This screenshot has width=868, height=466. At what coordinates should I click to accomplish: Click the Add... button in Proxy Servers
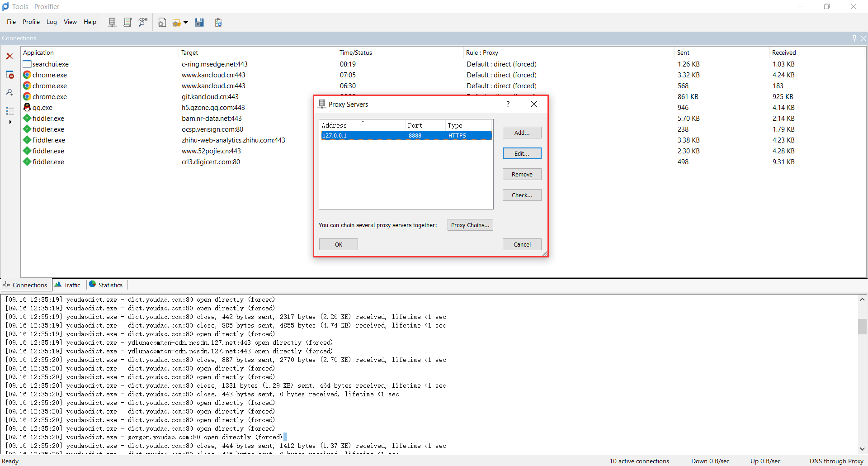click(522, 133)
